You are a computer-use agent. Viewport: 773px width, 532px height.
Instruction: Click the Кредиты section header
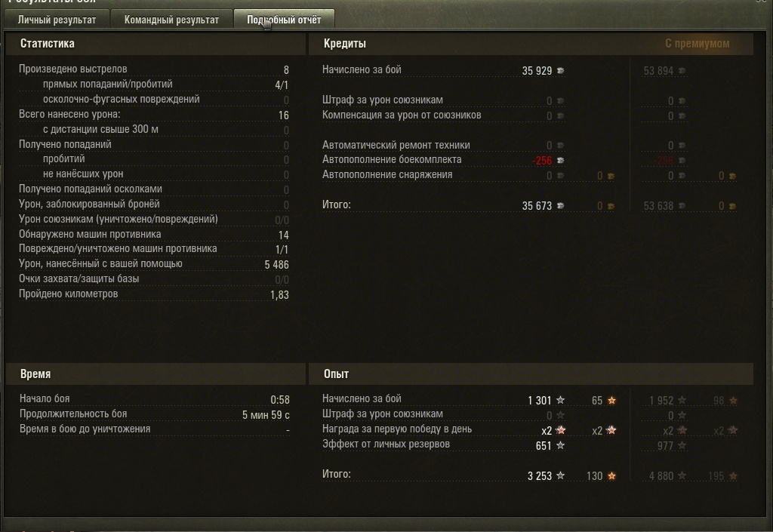click(344, 43)
